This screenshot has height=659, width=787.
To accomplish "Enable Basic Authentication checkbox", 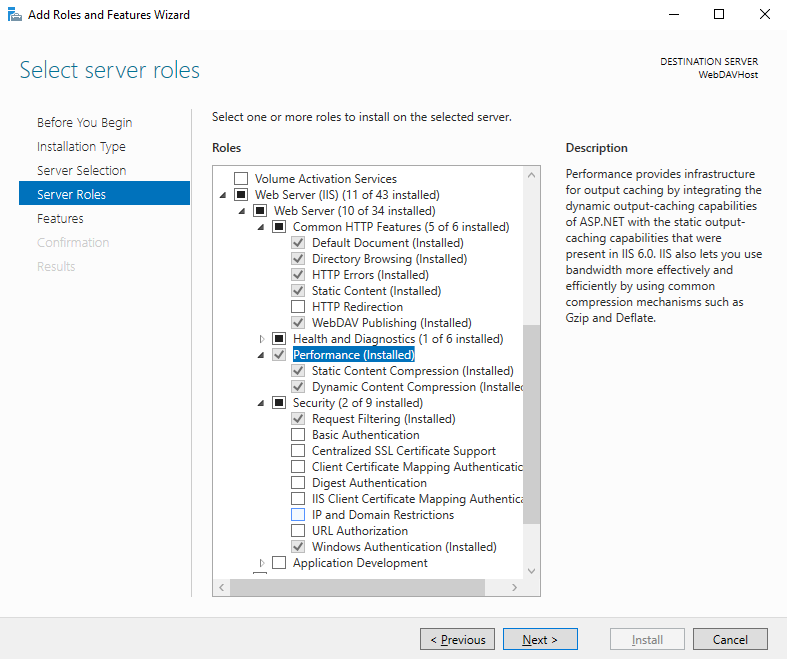I will click(298, 435).
